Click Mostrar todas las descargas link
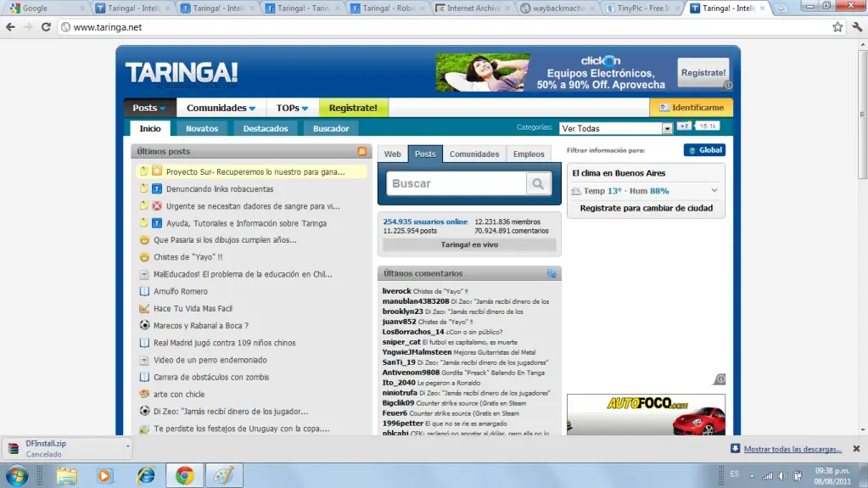This screenshot has width=868, height=488. coord(792,449)
